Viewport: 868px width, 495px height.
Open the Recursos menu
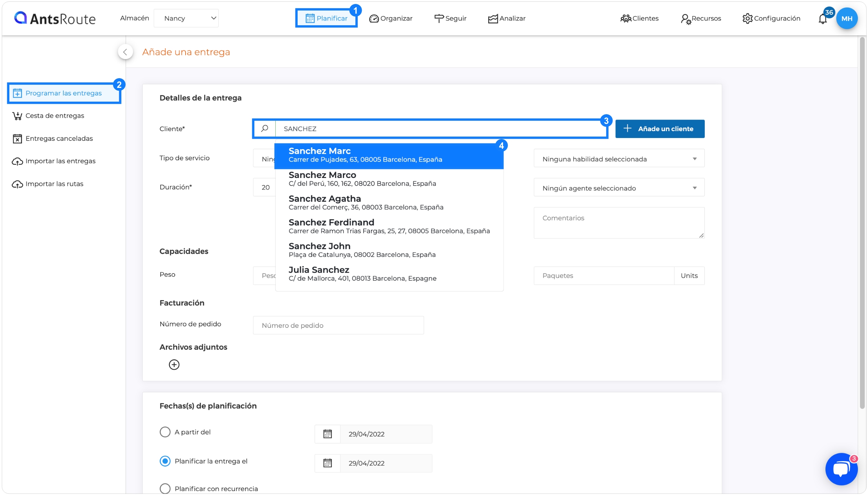click(701, 18)
